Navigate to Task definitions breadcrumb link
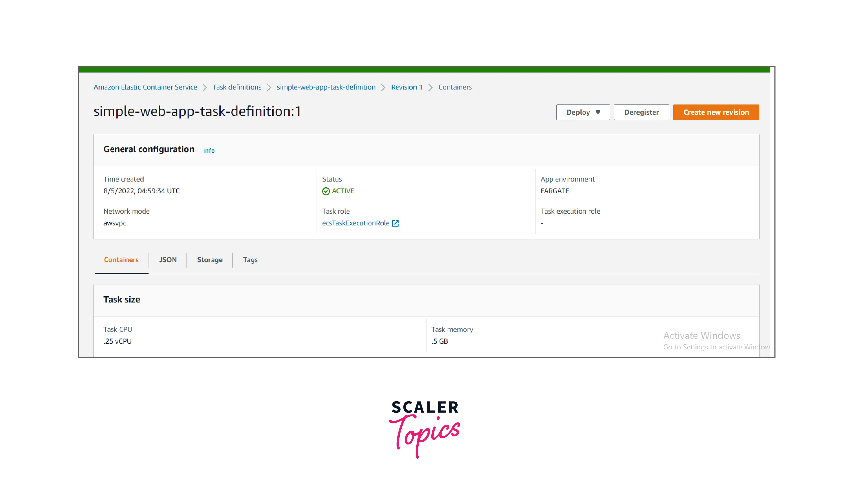Image resolution: width=849 pixels, height=504 pixels. [237, 87]
